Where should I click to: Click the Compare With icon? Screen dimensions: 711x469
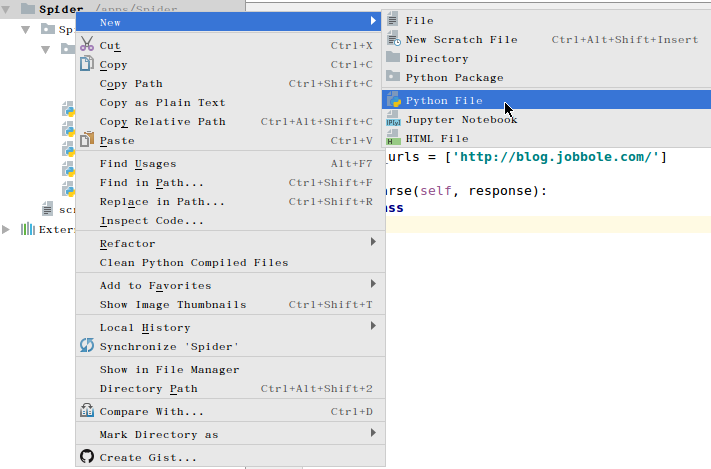[87, 411]
